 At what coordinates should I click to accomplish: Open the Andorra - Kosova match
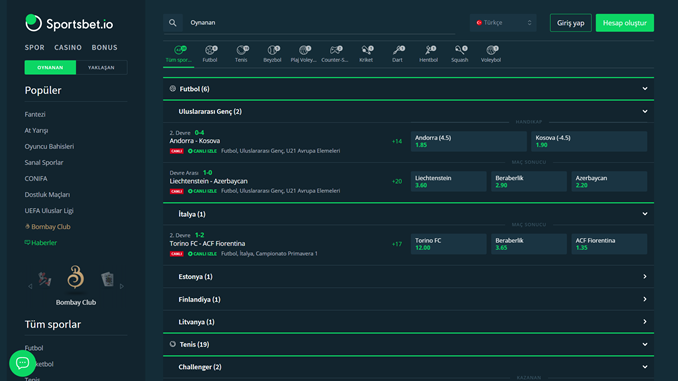(x=195, y=141)
